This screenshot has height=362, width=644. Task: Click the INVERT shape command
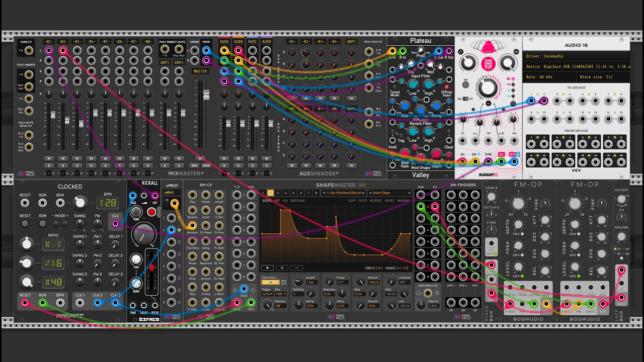[389, 201]
